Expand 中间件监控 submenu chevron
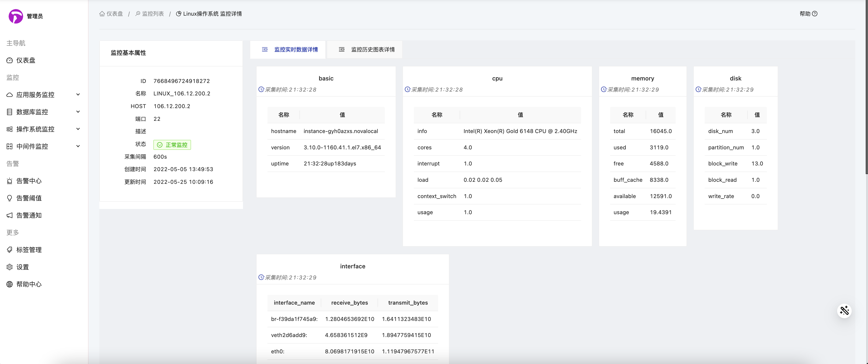Screen dimensions: 868x364 point(78,146)
